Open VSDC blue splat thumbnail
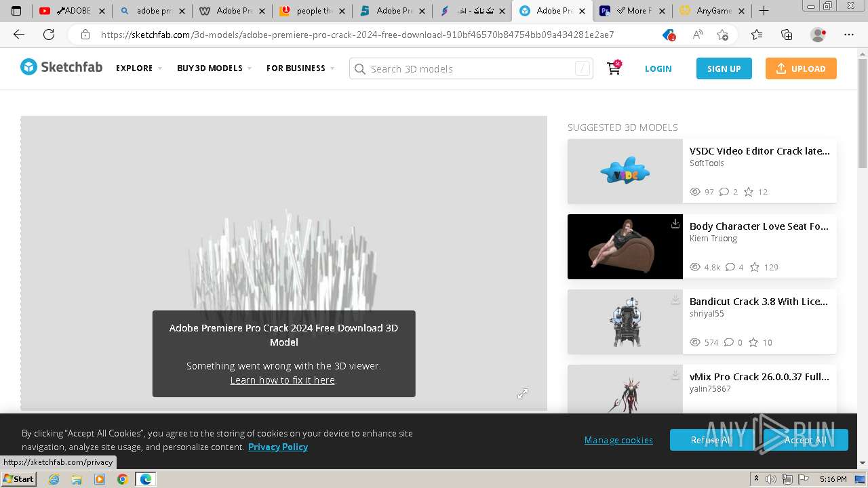Image resolution: width=868 pixels, height=488 pixels. [x=625, y=171]
